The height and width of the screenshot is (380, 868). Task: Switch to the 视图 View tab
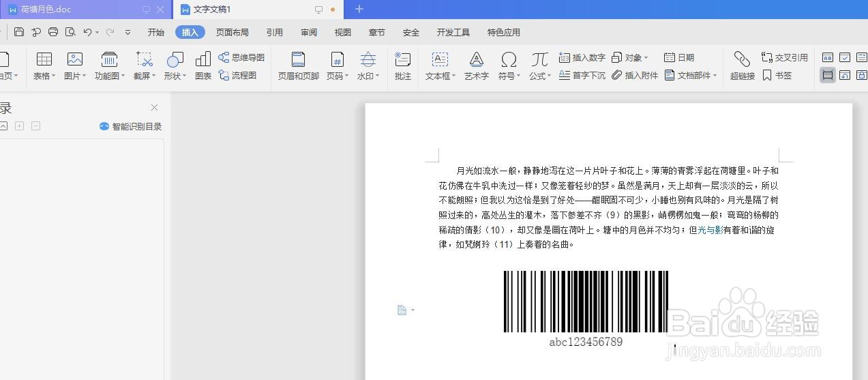coord(343,32)
